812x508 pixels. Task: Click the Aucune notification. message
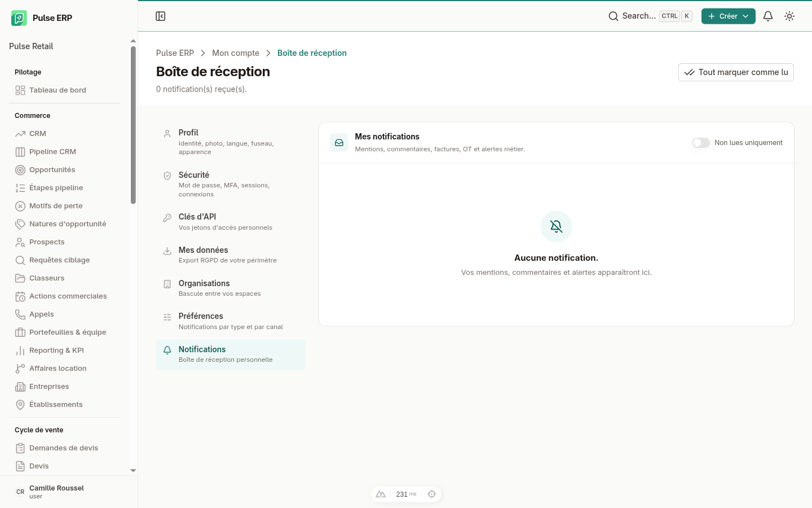pyautogui.click(x=556, y=258)
